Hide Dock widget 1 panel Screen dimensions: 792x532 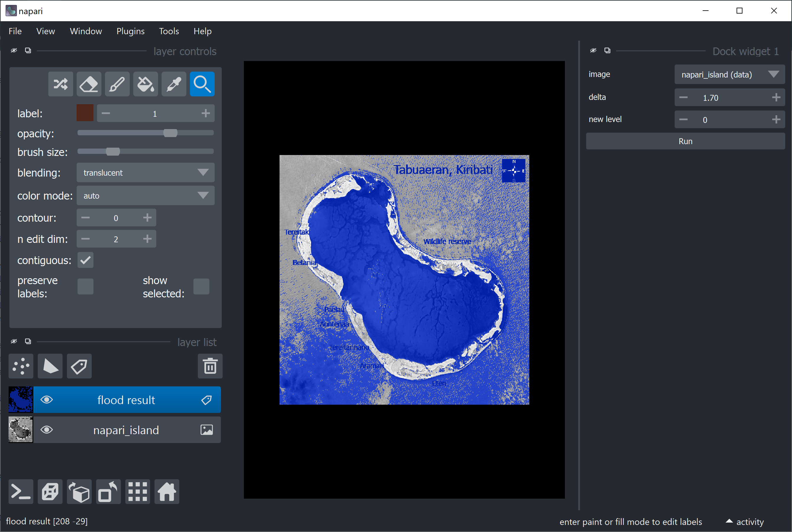593,51
